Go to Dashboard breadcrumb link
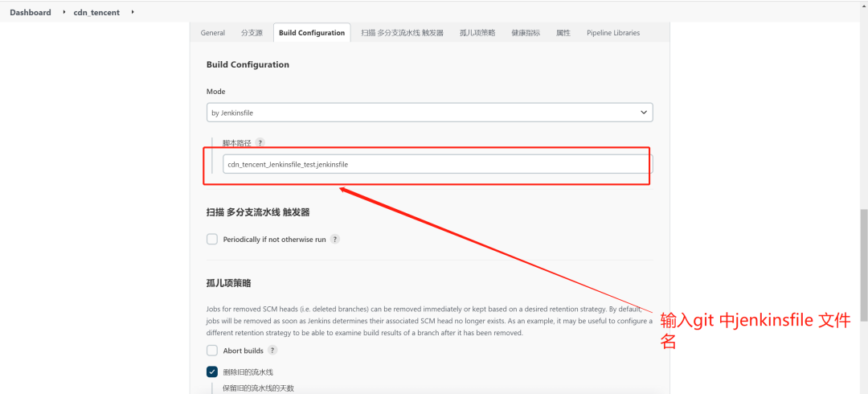This screenshot has height=394, width=868. (x=31, y=12)
